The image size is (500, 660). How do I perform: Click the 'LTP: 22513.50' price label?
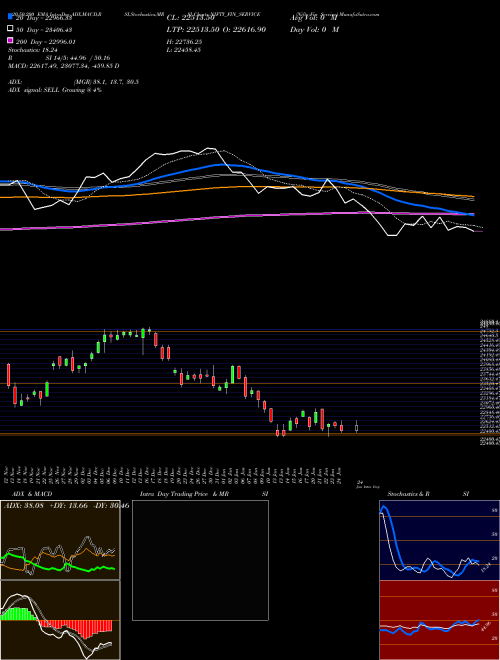click(193, 30)
